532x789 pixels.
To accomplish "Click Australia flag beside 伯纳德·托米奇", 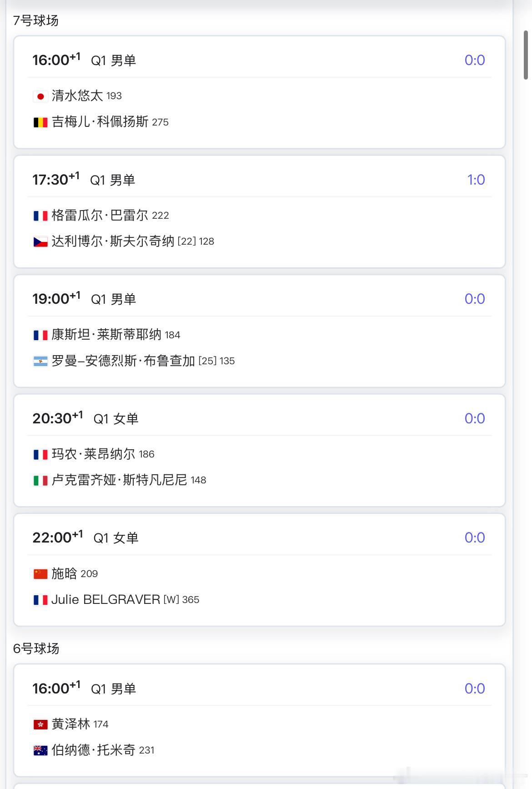I will (x=40, y=750).
